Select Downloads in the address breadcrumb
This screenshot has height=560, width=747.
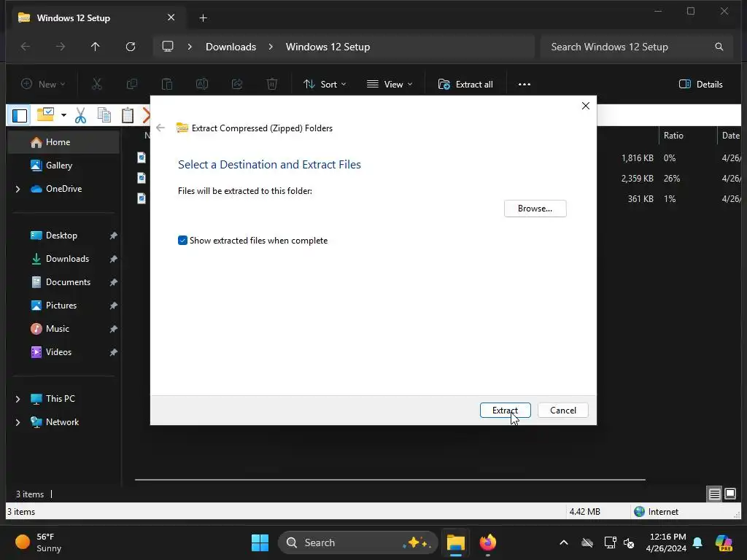pos(231,47)
